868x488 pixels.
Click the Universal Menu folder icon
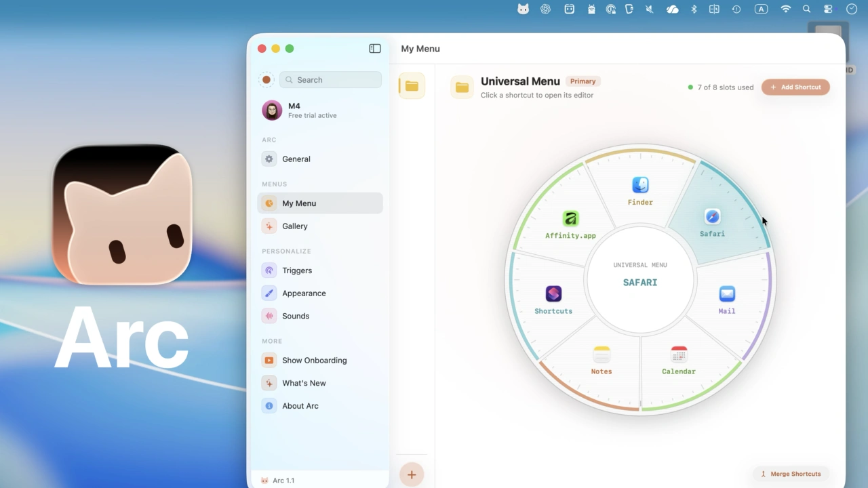[462, 87]
